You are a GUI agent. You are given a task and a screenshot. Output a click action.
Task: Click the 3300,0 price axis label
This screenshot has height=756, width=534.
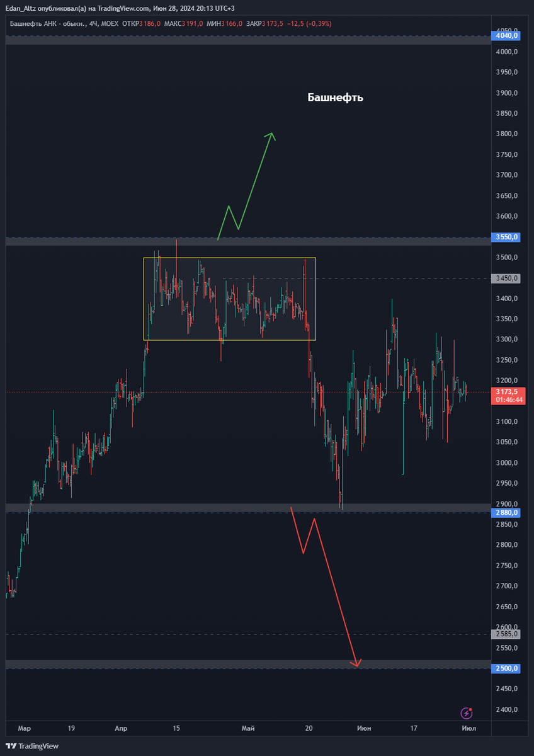click(507, 339)
